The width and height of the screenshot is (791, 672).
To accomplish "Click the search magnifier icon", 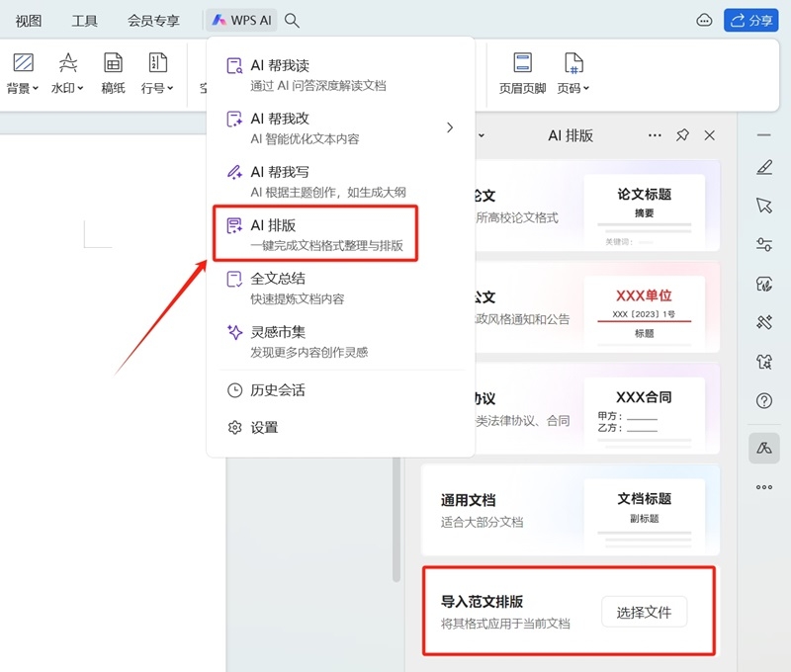I will (x=292, y=20).
